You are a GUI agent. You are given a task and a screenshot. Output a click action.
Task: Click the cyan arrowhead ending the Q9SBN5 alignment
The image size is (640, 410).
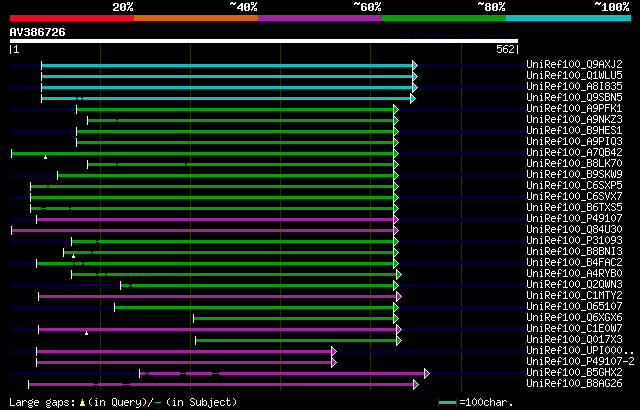tap(413, 98)
